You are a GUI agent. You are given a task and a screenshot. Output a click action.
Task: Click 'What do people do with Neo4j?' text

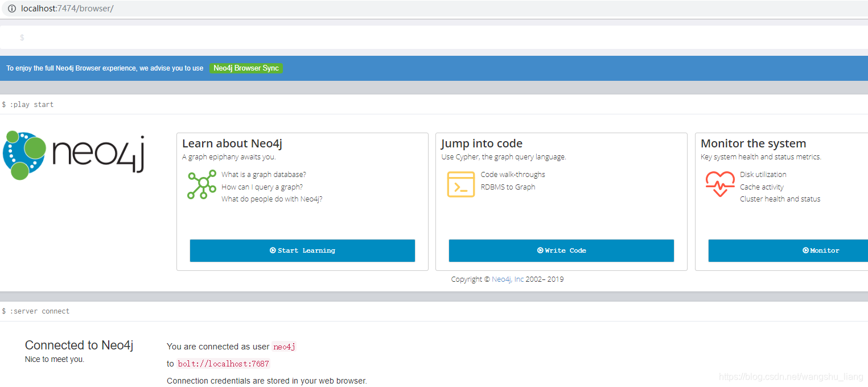click(272, 199)
